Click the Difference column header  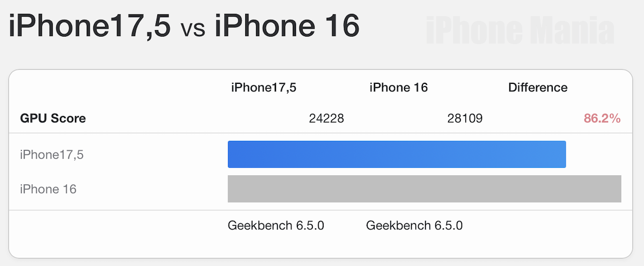pyautogui.click(x=538, y=88)
